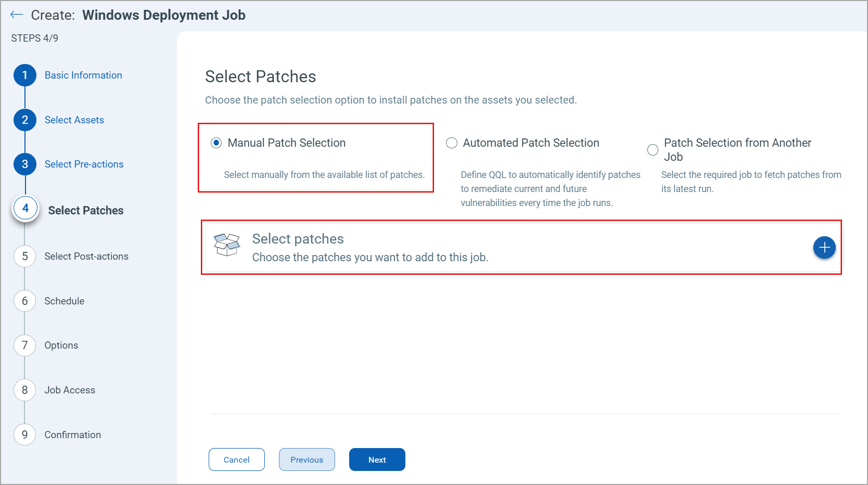Image resolution: width=868 pixels, height=485 pixels.
Task: Click the step 4 circle icon
Action: click(x=25, y=209)
